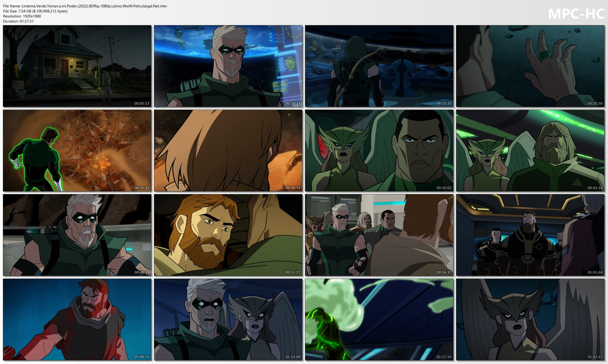Click the File Name line with the .mkv name
Viewport: 608px width, 364px height.
point(85,6)
